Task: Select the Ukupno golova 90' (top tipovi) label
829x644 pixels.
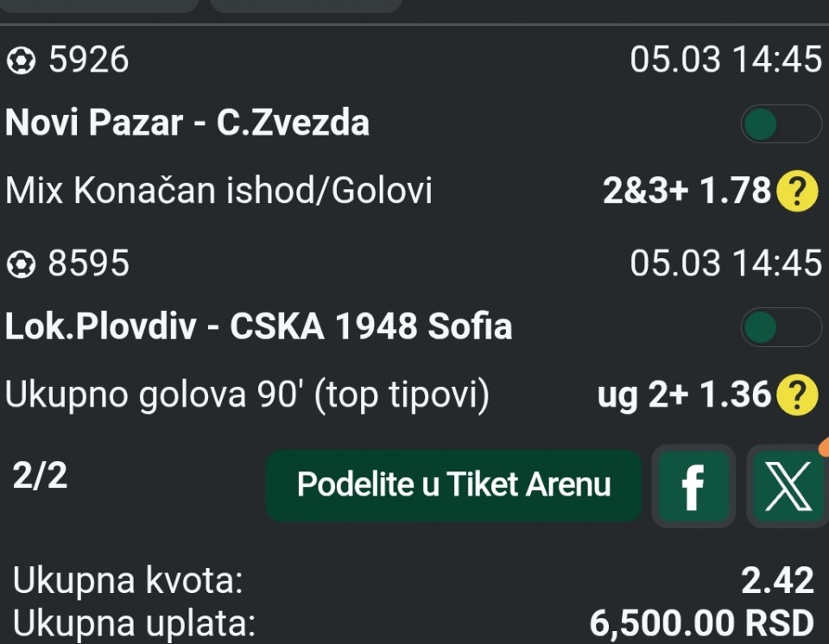Action: coord(247,395)
